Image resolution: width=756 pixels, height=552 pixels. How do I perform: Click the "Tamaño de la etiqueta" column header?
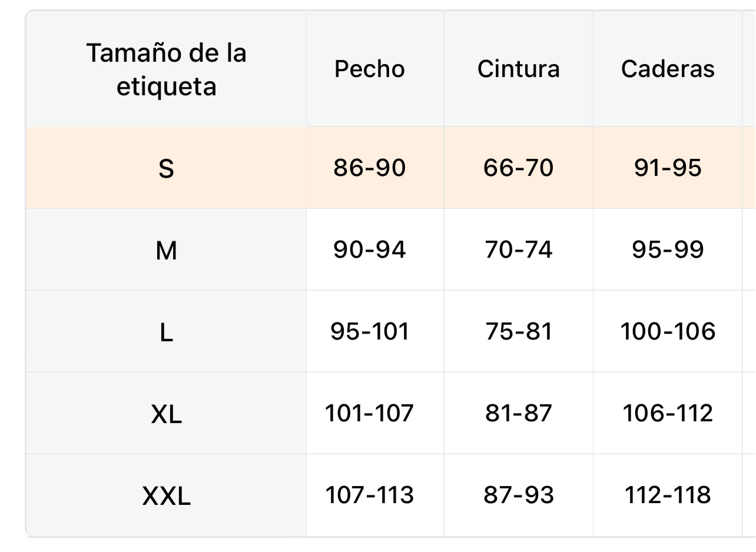click(x=166, y=69)
